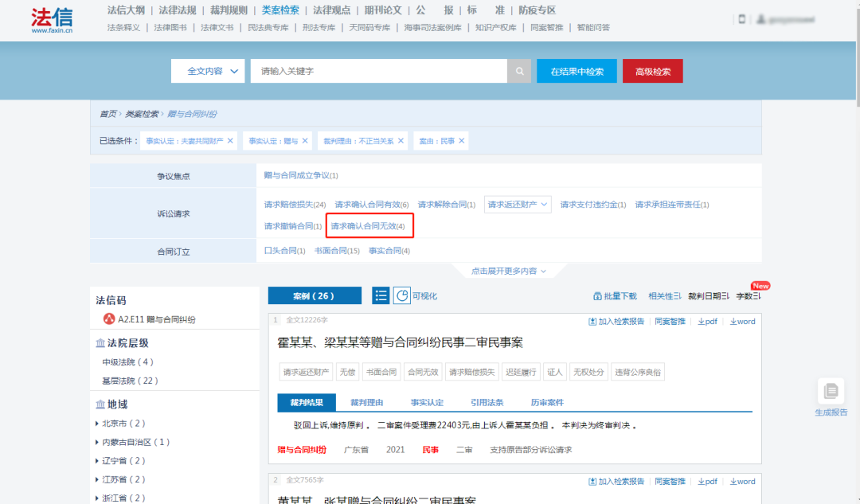Open the 法律法规 top menu

tap(177, 10)
